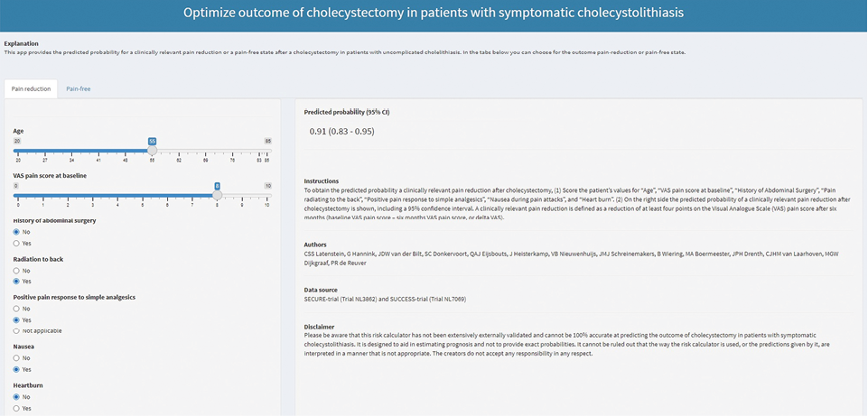Switch to the Pain-free tab
Viewport: 868px width, 416px height.
click(x=78, y=88)
